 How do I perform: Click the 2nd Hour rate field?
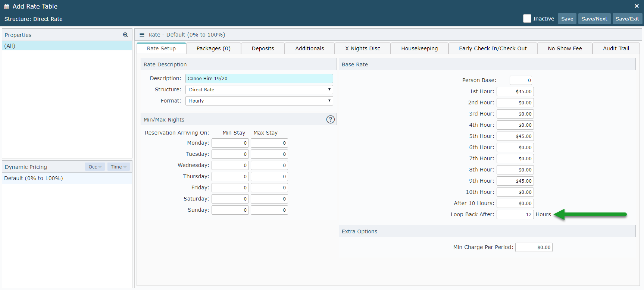[x=515, y=103]
